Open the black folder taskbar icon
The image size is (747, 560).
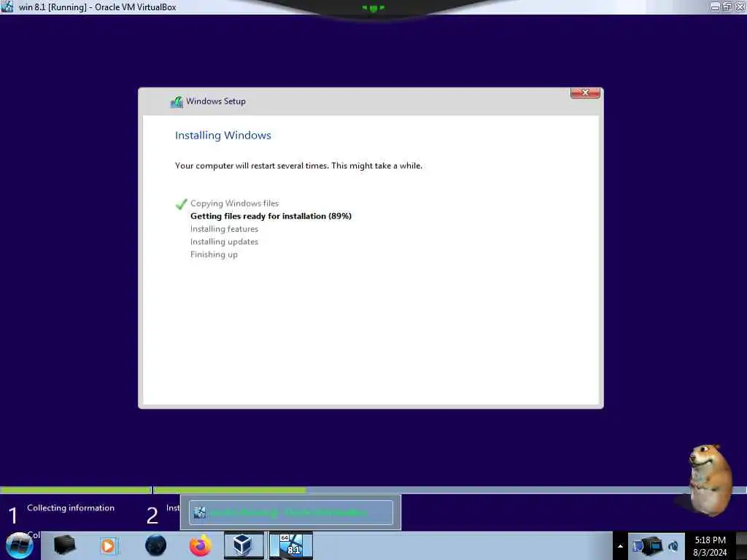coord(64,545)
